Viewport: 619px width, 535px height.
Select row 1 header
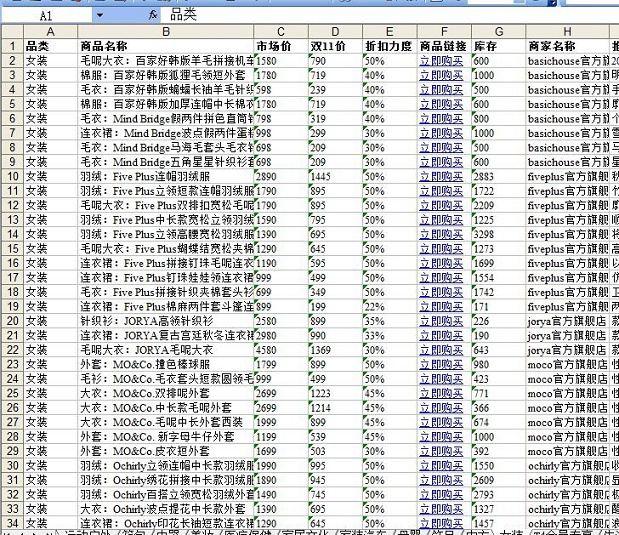click(x=12, y=46)
